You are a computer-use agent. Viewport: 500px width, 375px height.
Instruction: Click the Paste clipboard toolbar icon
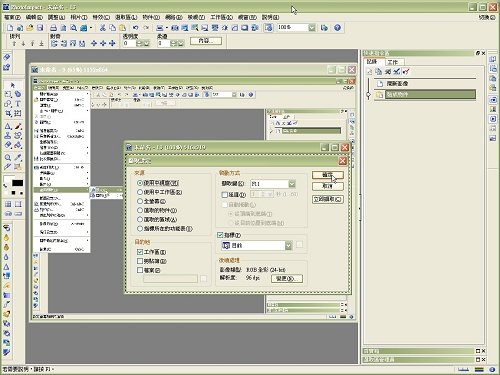[x=123, y=28]
